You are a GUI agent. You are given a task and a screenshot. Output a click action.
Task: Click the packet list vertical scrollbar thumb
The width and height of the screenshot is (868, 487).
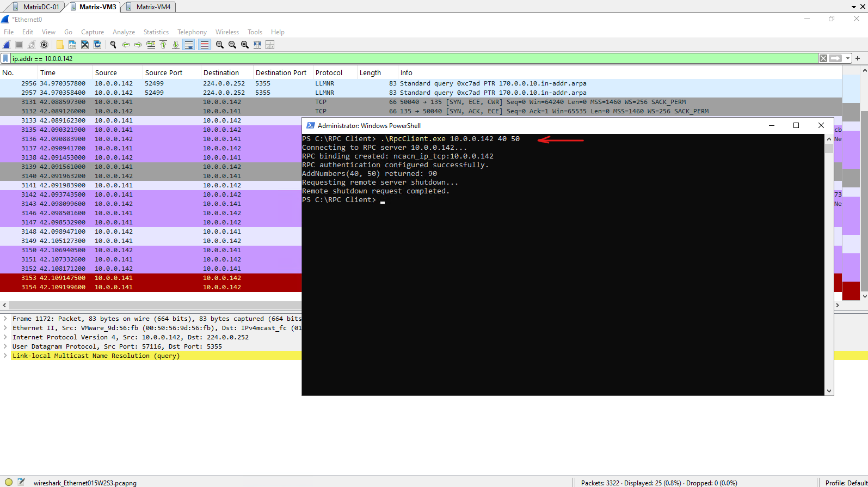click(x=864, y=200)
